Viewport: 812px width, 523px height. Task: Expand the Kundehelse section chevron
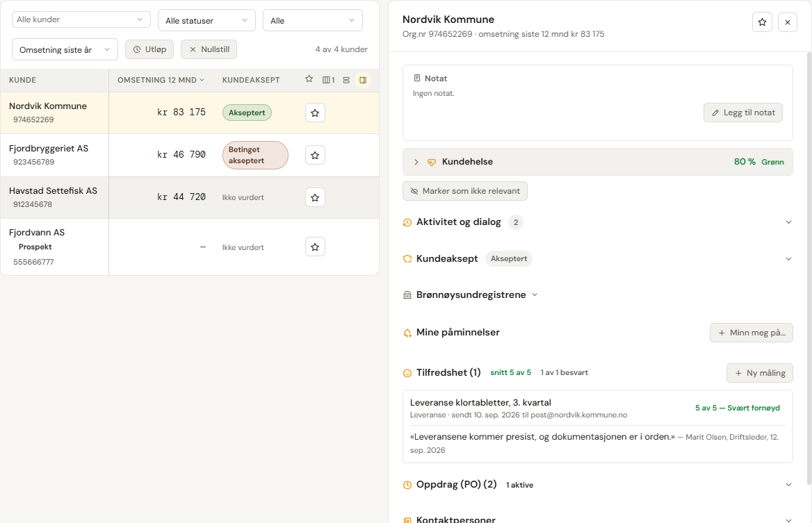(416, 162)
